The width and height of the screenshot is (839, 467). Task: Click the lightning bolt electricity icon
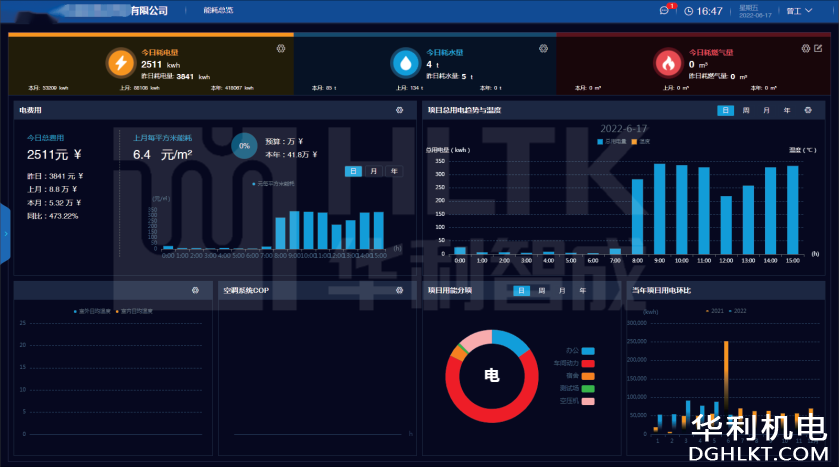point(120,63)
